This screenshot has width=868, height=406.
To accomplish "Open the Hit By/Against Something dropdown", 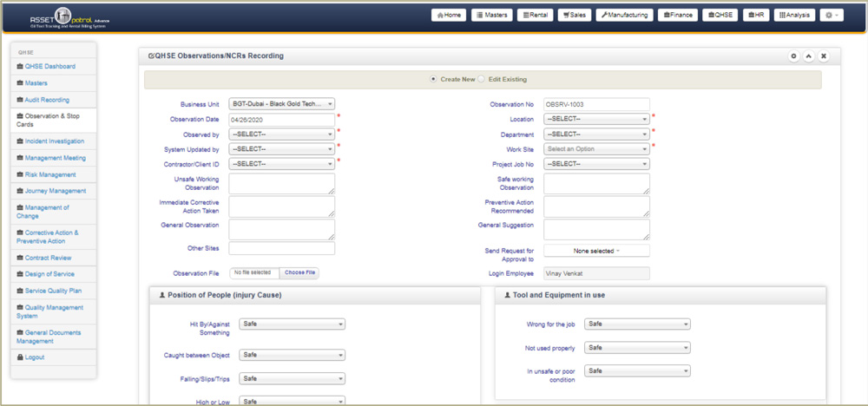I will 292,324.
